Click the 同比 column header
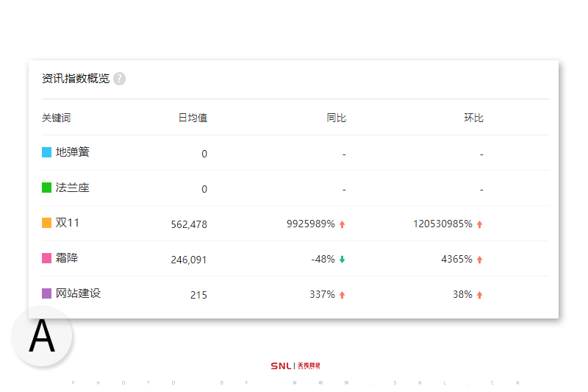This screenshot has width=588, height=392. 336,118
